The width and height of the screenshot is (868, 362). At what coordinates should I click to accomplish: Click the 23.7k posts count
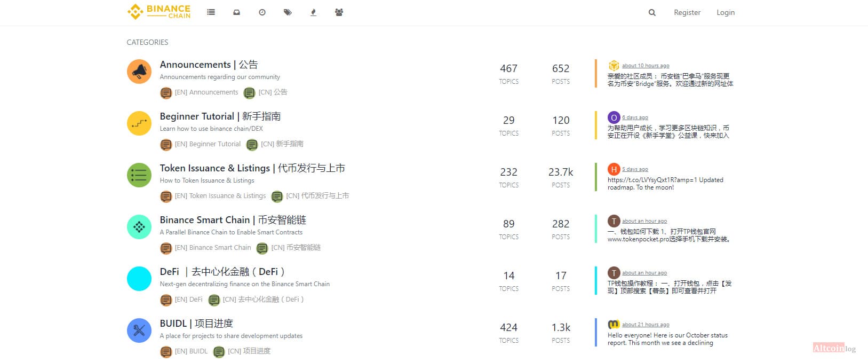tap(561, 172)
